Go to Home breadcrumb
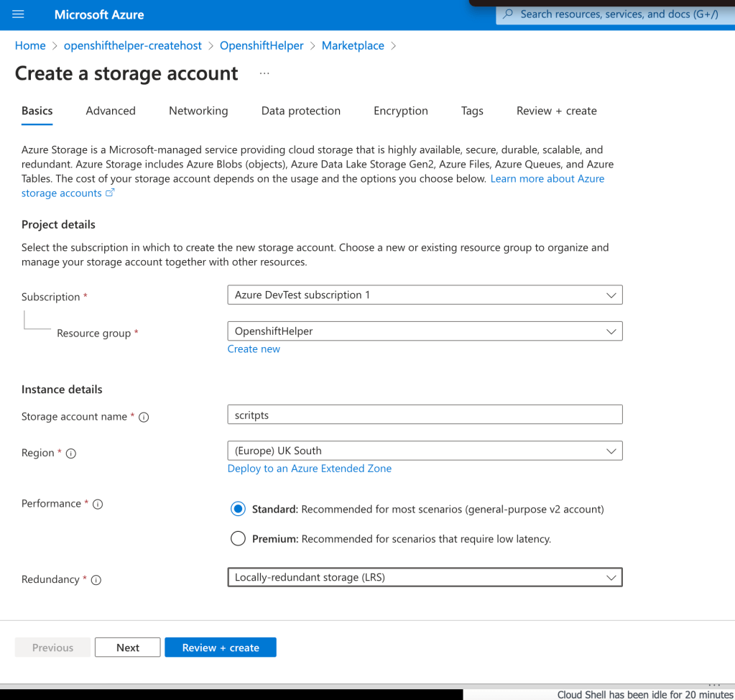The height and width of the screenshot is (700, 735). tap(30, 46)
